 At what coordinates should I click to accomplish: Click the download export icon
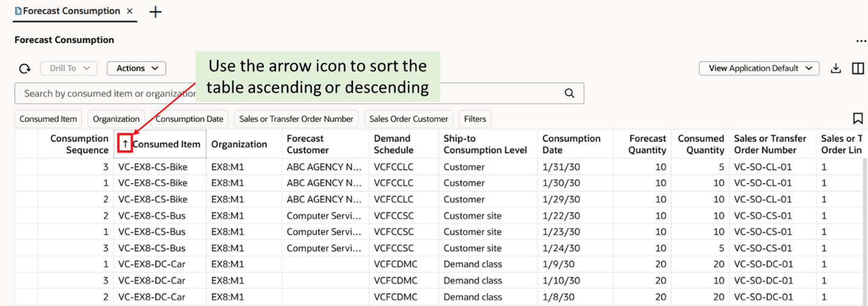tap(836, 68)
